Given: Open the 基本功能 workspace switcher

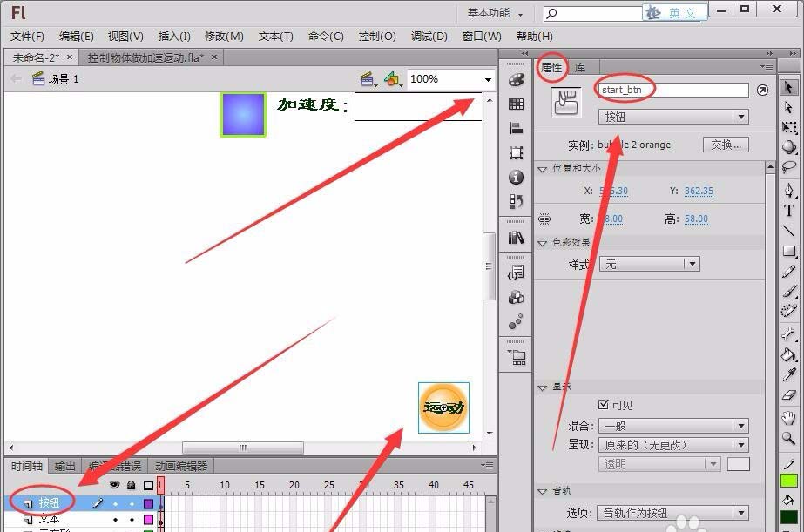Looking at the screenshot, I should click(495, 13).
